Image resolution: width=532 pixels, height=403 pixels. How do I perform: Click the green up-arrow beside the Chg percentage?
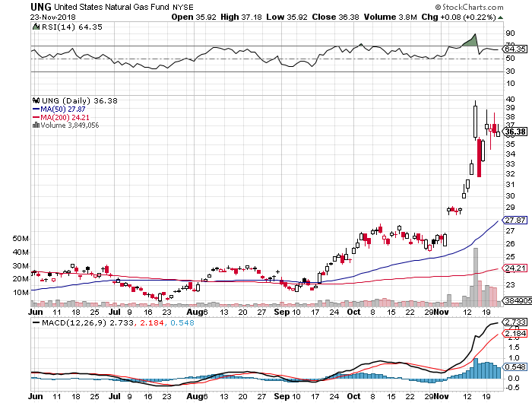pos(500,17)
